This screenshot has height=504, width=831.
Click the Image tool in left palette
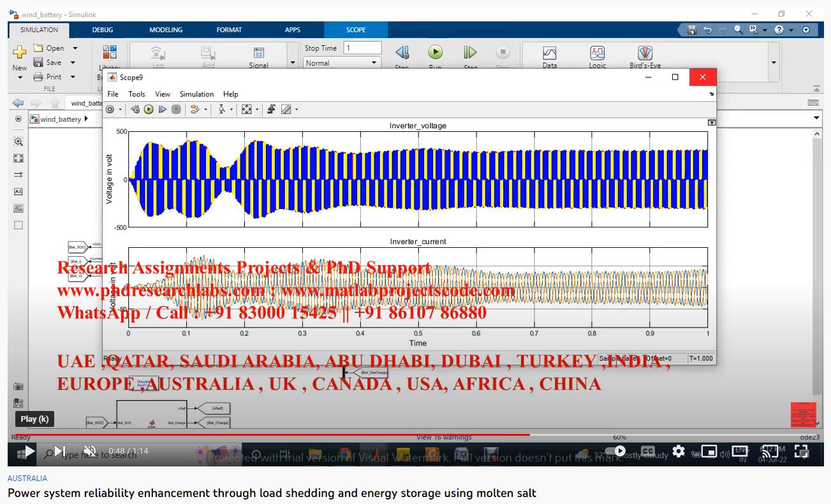[18, 208]
